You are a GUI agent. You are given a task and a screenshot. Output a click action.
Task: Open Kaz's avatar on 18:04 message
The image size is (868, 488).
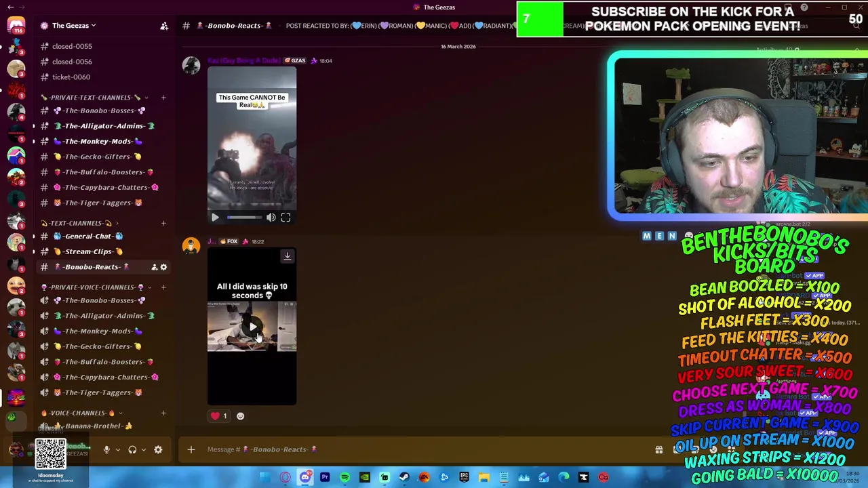click(x=191, y=65)
